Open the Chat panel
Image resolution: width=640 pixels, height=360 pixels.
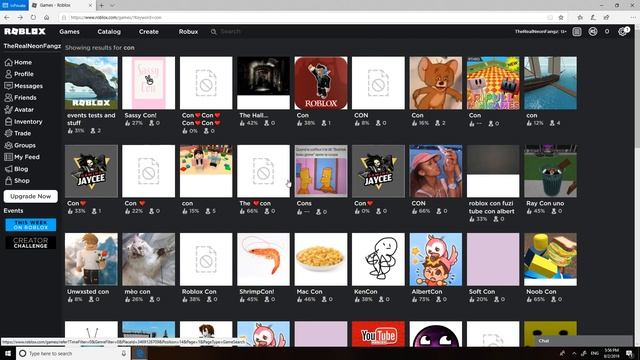[584, 341]
